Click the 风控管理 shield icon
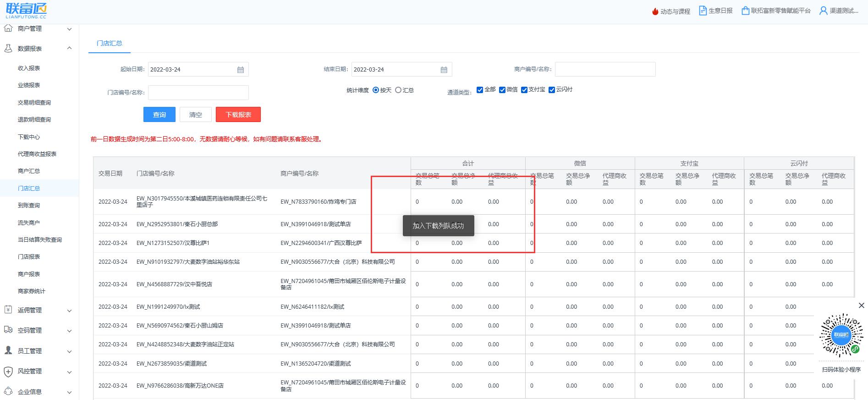The height and width of the screenshot is (400, 868). [x=8, y=371]
